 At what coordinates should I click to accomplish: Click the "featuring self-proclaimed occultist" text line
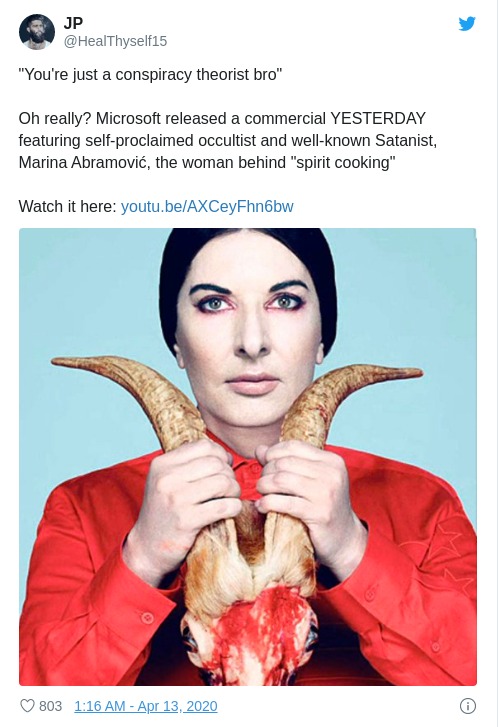click(228, 140)
